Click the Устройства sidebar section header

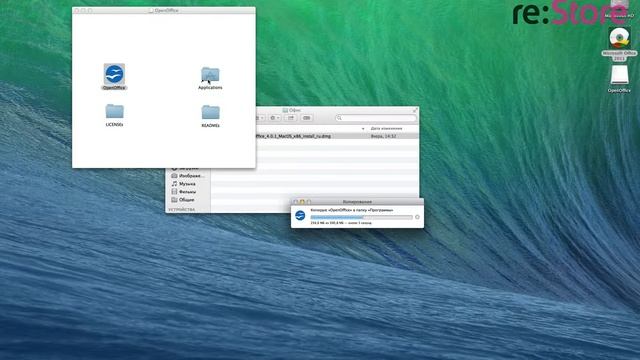[x=181, y=209]
